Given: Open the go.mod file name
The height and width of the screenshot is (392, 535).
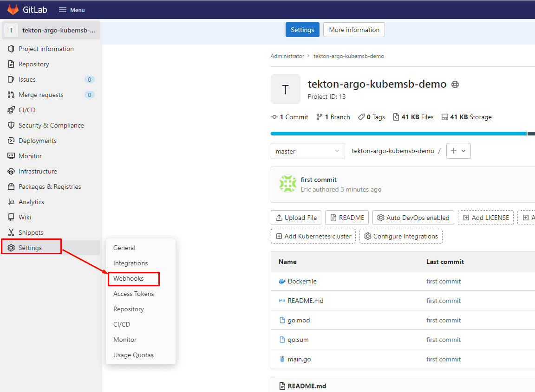Looking at the screenshot, I should pos(299,320).
